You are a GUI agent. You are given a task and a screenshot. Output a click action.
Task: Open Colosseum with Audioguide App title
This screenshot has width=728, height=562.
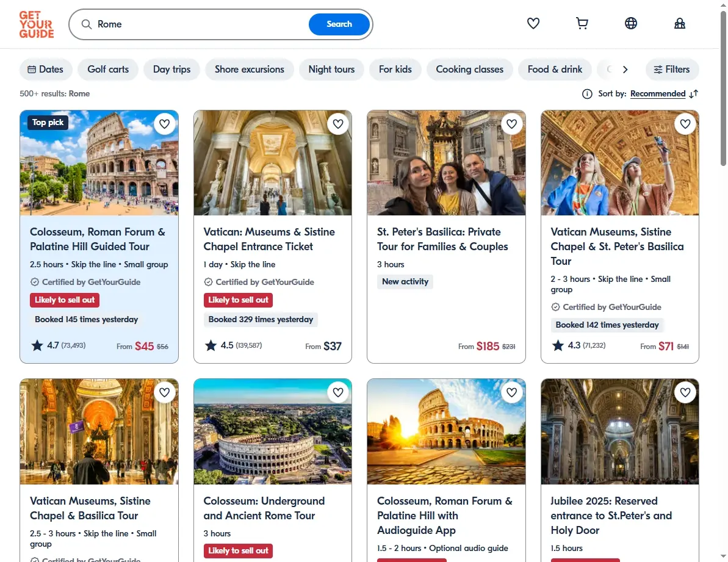click(x=445, y=516)
